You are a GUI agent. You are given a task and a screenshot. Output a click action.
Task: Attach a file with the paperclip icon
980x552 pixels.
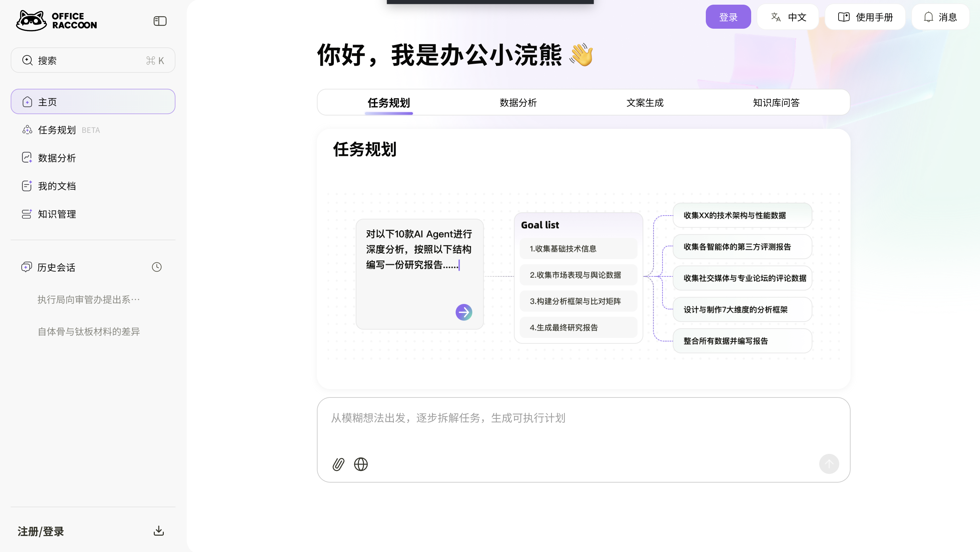(x=338, y=464)
